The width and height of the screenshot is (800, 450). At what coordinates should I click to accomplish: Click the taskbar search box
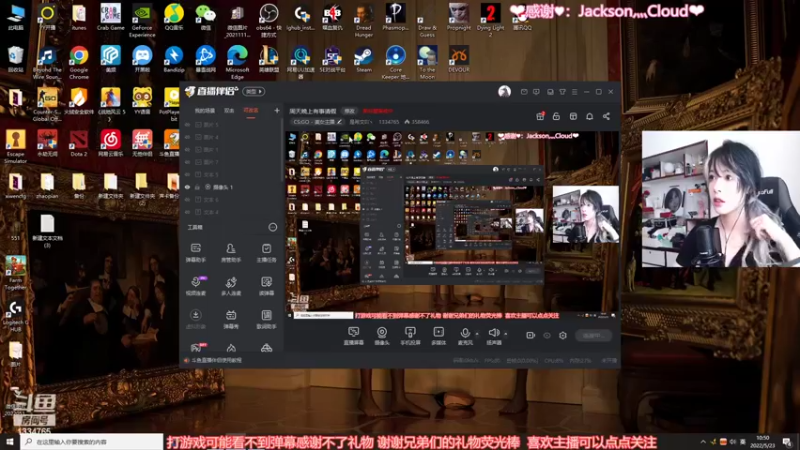pyautogui.click(x=92, y=441)
